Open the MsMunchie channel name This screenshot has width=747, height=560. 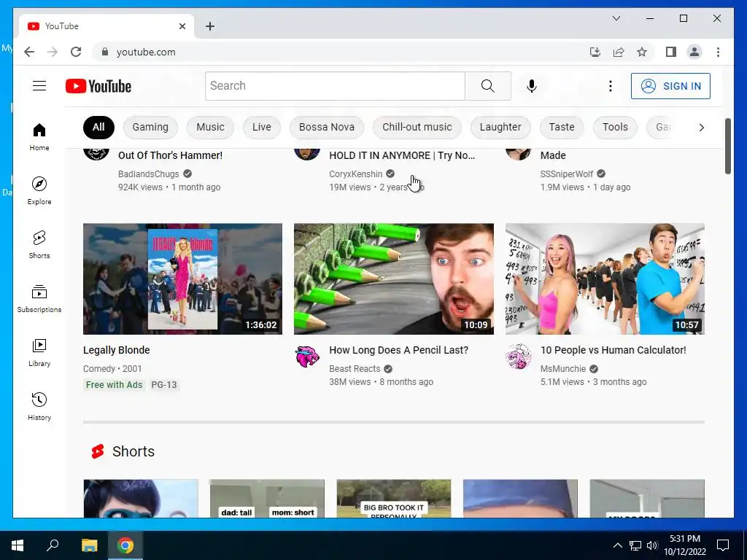[x=562, y=368]
